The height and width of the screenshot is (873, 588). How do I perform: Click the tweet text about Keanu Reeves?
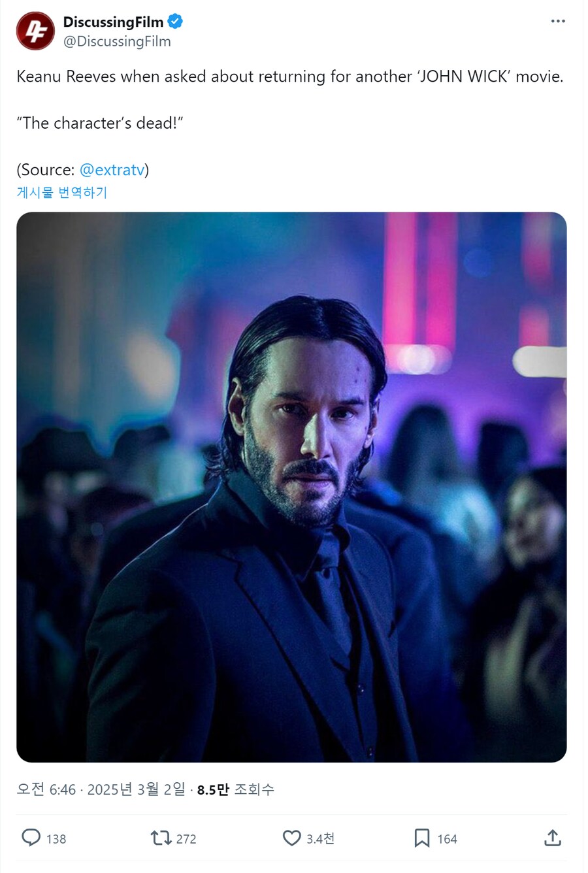coord(290,76)
